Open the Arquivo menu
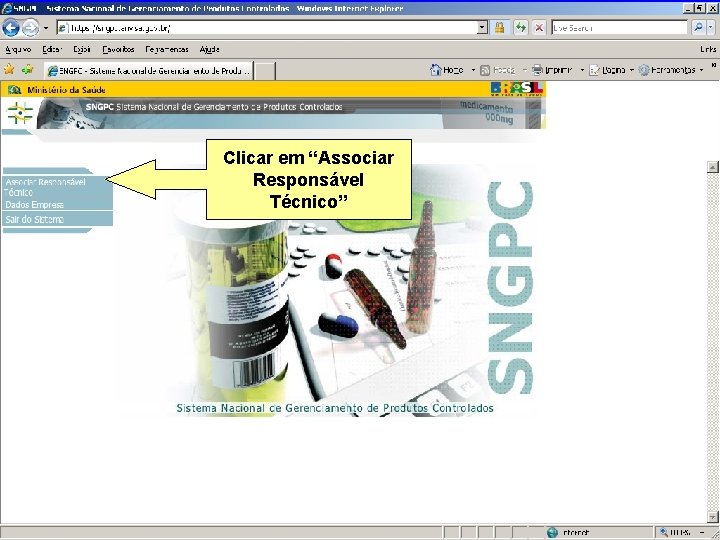The image size is (720, 540). tap(18, 49)
